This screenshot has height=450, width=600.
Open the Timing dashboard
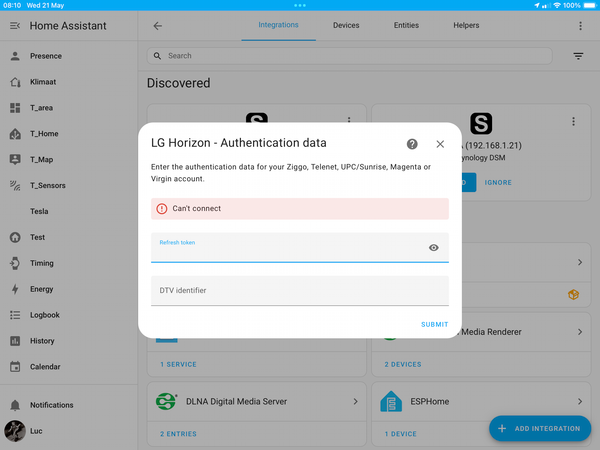click(68, 263)
